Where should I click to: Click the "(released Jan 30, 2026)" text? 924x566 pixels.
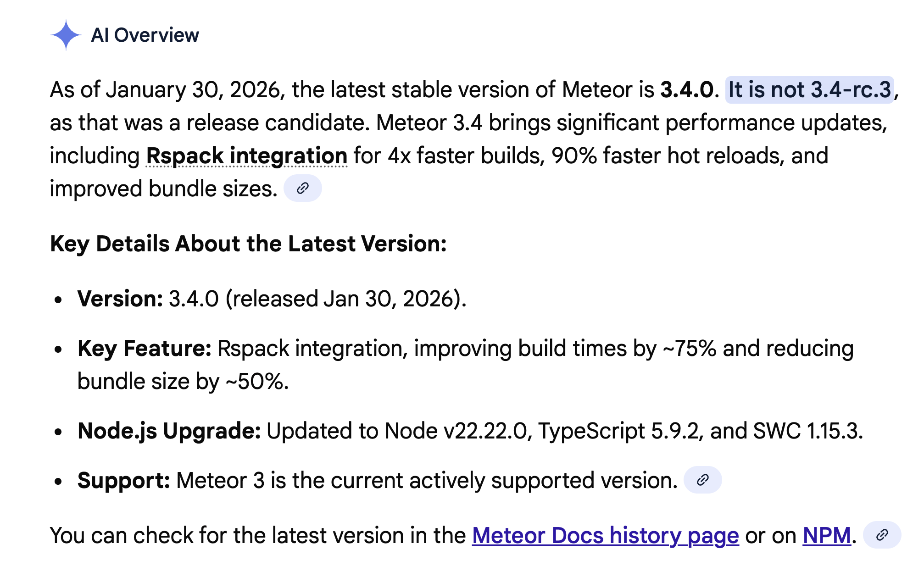click(x=345, y=299)
